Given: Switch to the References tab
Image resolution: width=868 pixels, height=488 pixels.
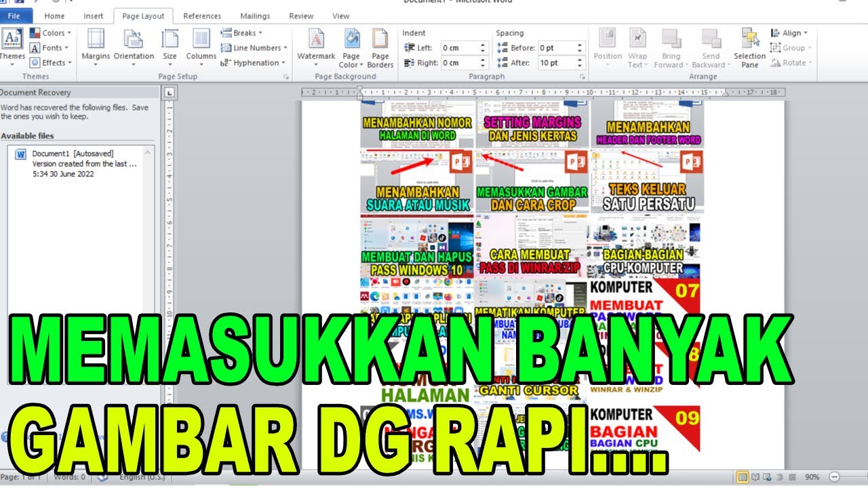Looking at the screenshot, I should (x=202, y=16).
